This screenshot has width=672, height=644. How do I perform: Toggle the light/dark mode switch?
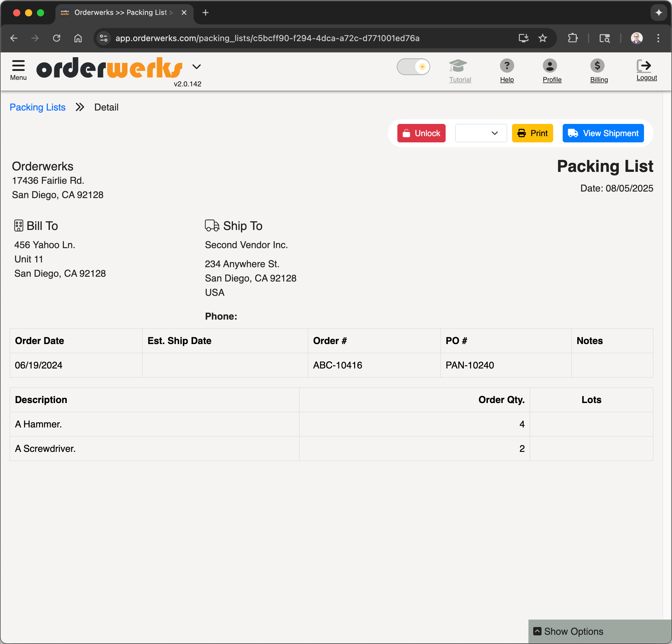point(413,66)
